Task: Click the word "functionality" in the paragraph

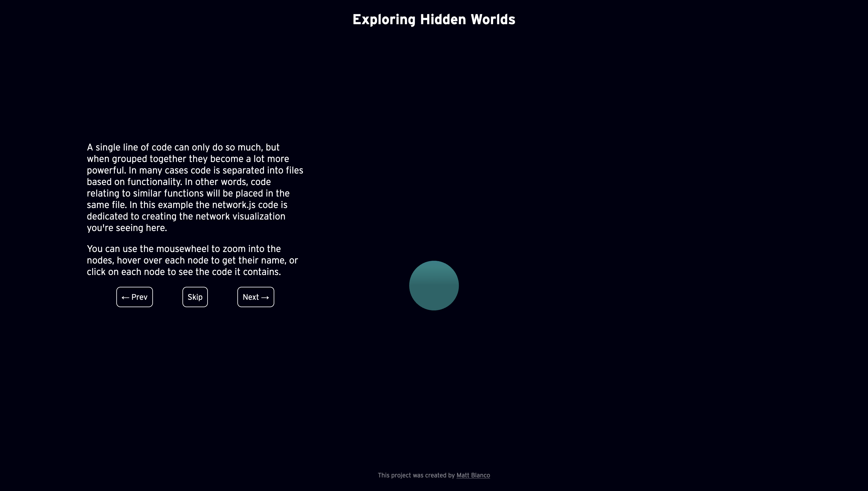Action: (x=154, y=182)
